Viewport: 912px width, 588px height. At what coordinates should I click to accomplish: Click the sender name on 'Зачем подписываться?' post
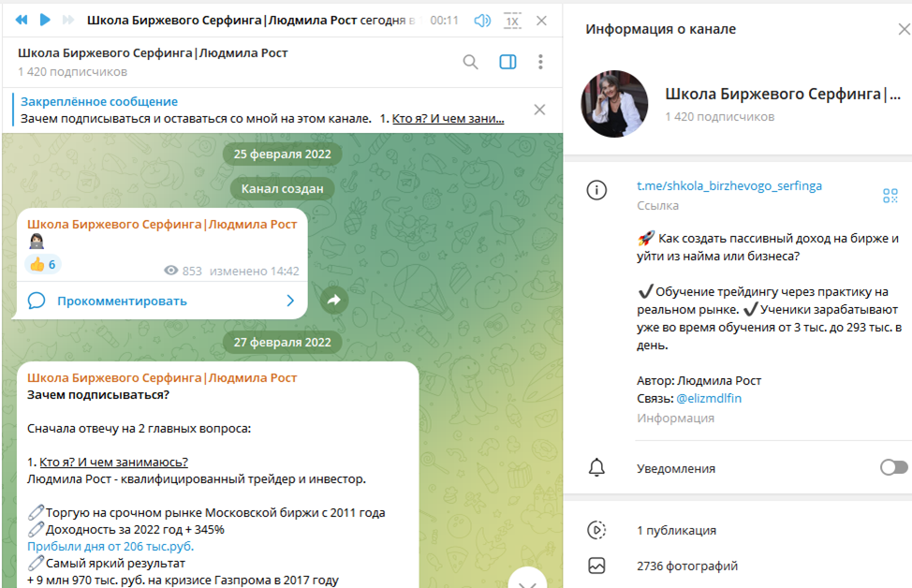point(162,378)
